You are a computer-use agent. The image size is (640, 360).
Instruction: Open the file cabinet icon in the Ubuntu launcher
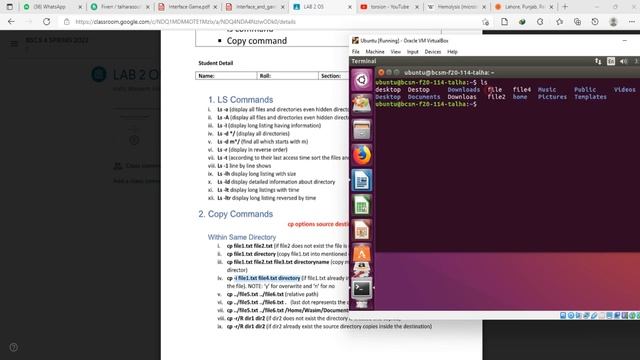(x=362, y=130)
